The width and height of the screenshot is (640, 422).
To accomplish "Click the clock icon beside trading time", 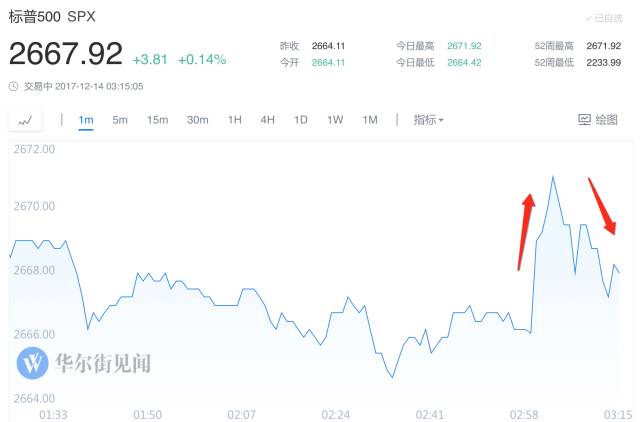I will tap(14, 87).
